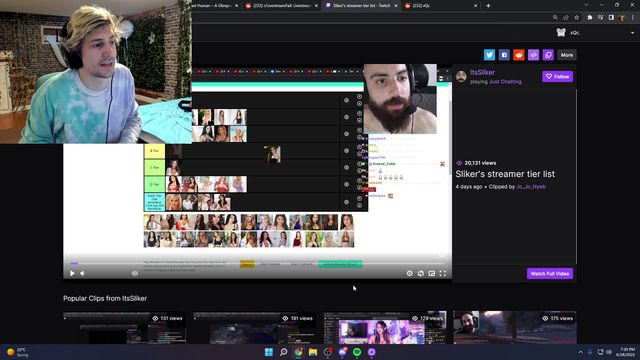Open the More share options
Image resolution: width=640 pixels, height=360 pixels.
pos(567,55)
